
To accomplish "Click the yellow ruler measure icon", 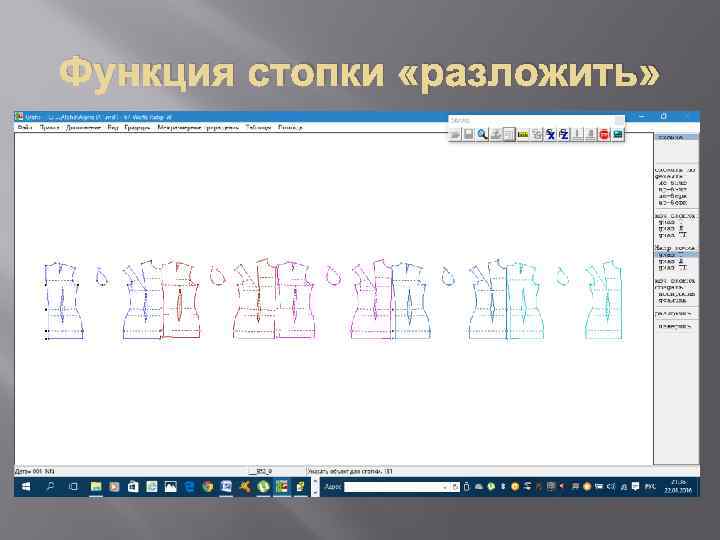I will click(523, 134).
